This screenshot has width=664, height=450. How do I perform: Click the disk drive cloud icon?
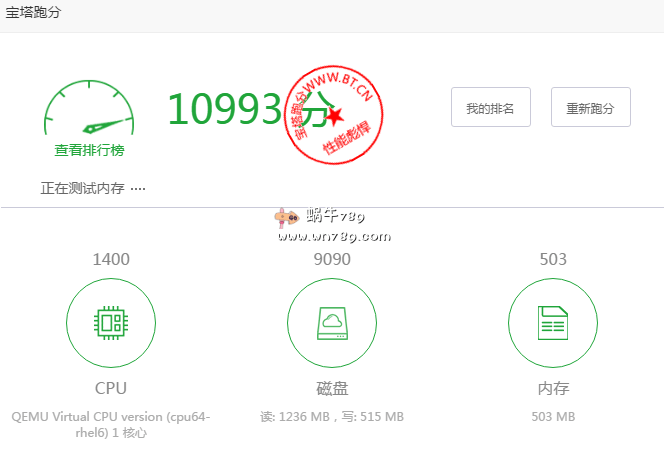332,322
